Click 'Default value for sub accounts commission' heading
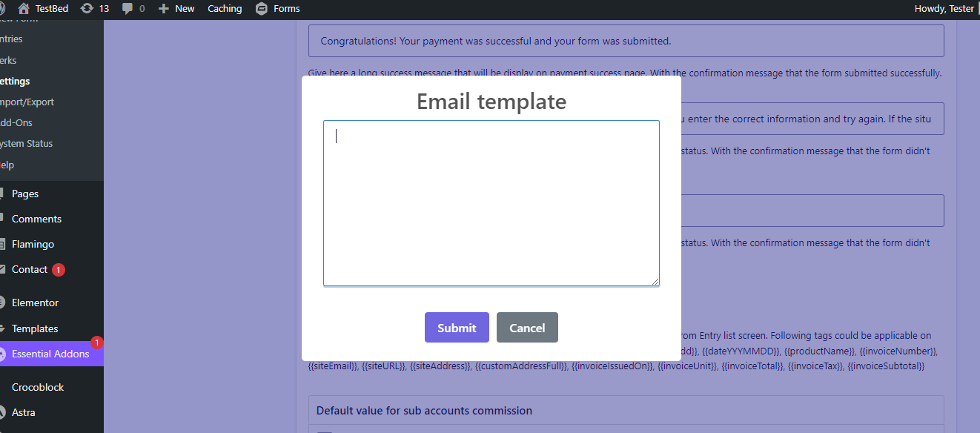Image resolution: width=980 pixels, height=433 pixels. 424,410
